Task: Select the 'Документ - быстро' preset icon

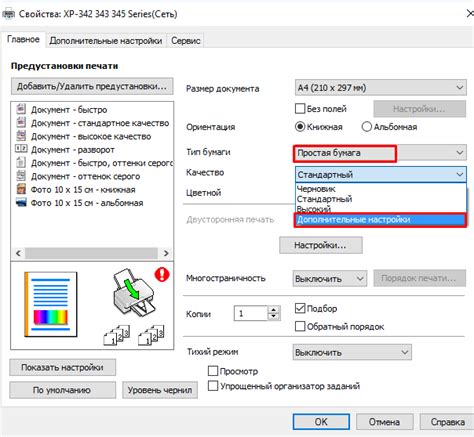Action: (x=21, y=109)
